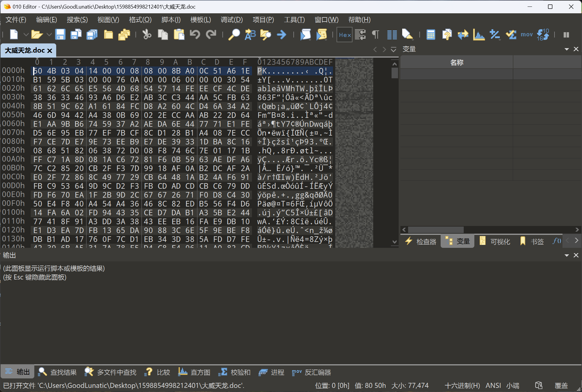Image resolution: width=582 pixels, height=392 pixels.
Task: Switch to the 查找结果 bottom tab
Action: (x=57, y=372)
